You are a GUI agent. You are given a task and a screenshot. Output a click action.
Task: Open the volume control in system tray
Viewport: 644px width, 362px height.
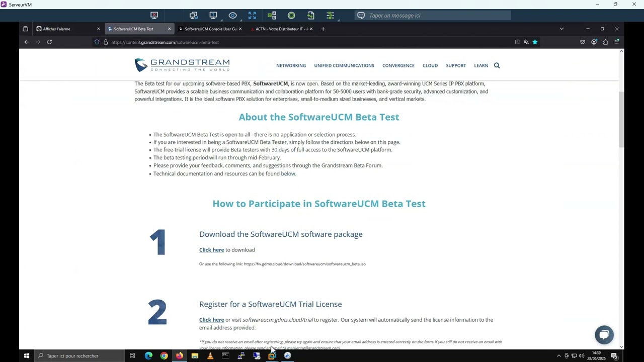581,356
